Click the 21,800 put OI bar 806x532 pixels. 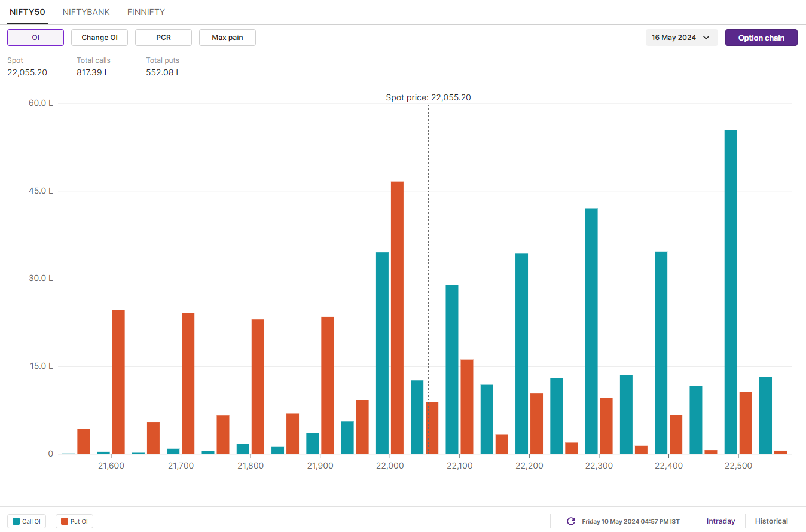(x=258, y=387)
